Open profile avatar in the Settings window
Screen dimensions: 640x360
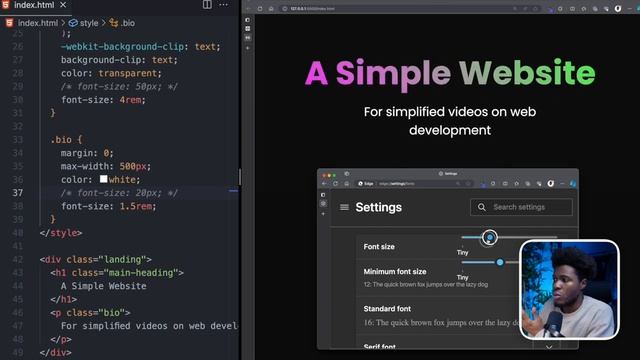click(551, 184)
